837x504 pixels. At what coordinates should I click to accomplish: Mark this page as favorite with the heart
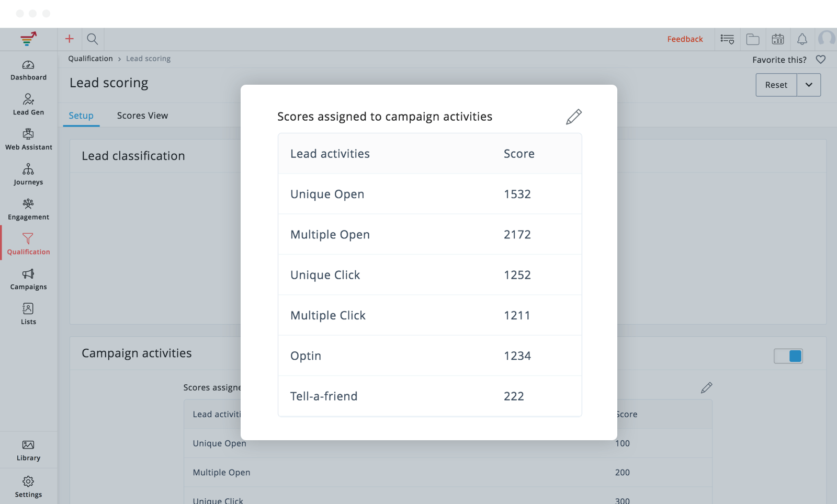tap(821, 60)
